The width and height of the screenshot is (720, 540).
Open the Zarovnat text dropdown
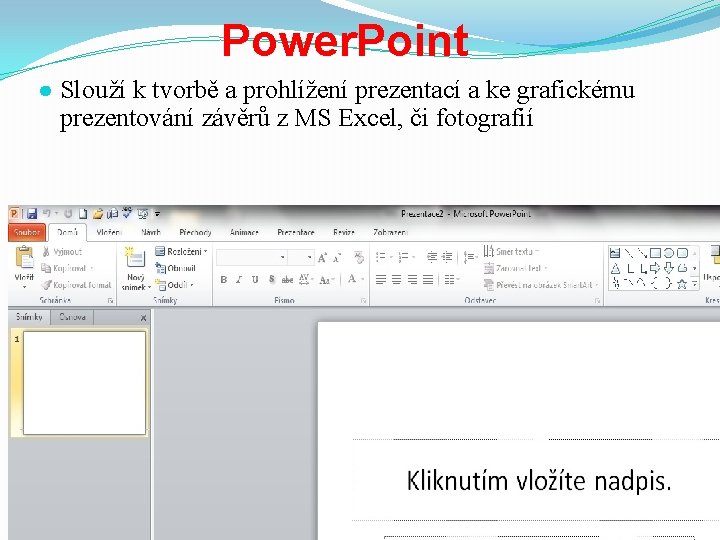[516, 268]
